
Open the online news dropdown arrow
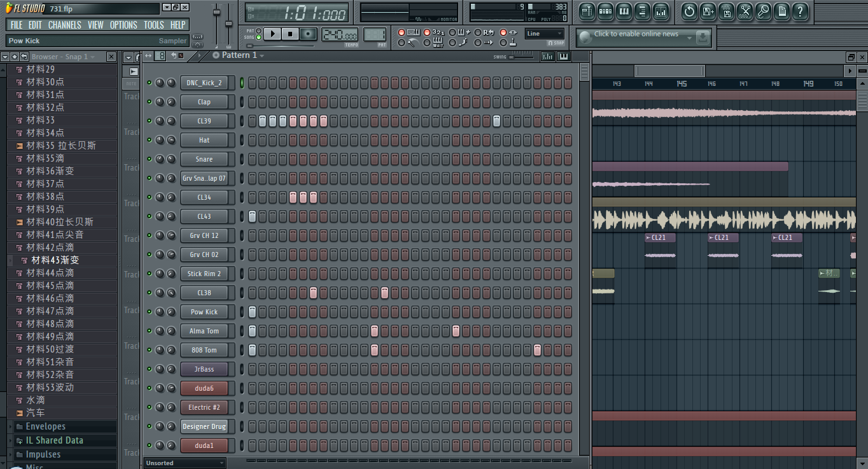click(x=689, y=38)
